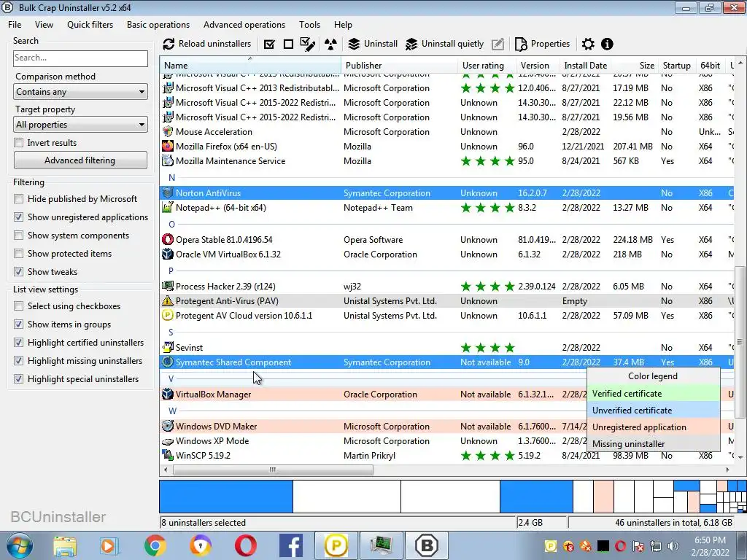Click the Process Hacker row icon
747x560 pixels.
point(168,286)
